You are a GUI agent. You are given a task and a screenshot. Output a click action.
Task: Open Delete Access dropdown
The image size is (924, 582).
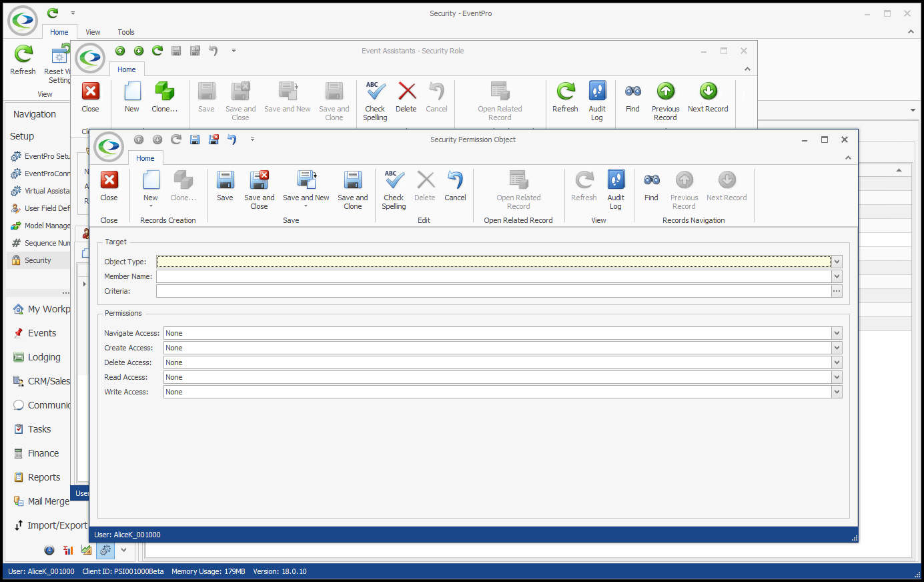[x=837, y=362]
